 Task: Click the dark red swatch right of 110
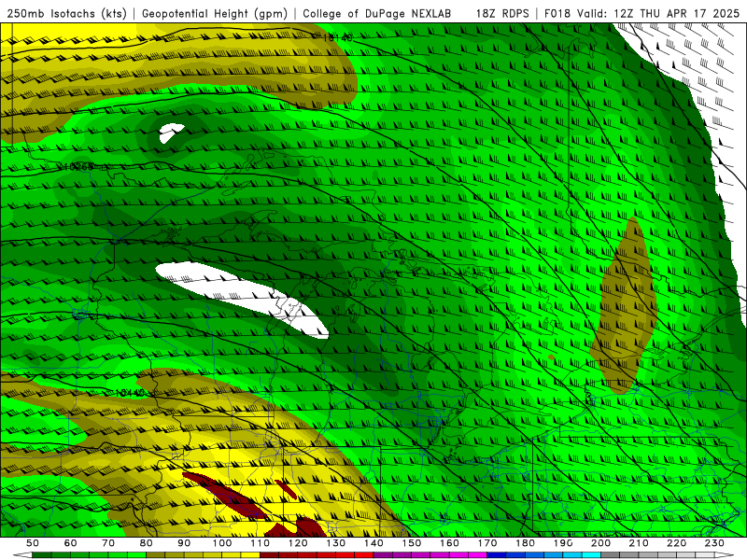(270, 555)
